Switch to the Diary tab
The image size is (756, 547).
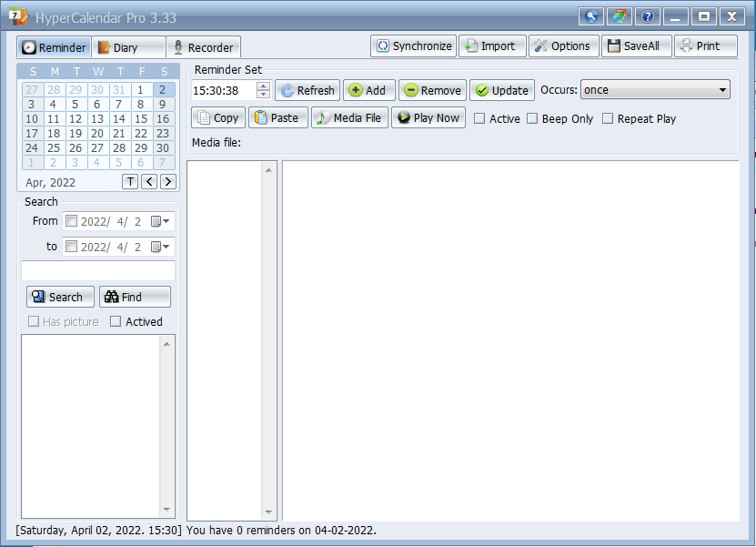point(126,47)
